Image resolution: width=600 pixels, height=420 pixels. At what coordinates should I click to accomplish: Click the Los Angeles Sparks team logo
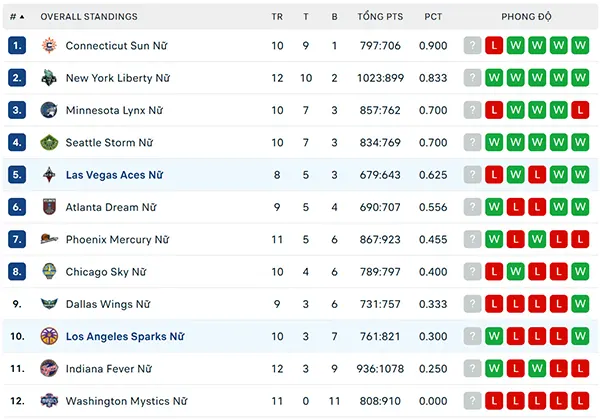pyautogui.click(x=49, y=336)
